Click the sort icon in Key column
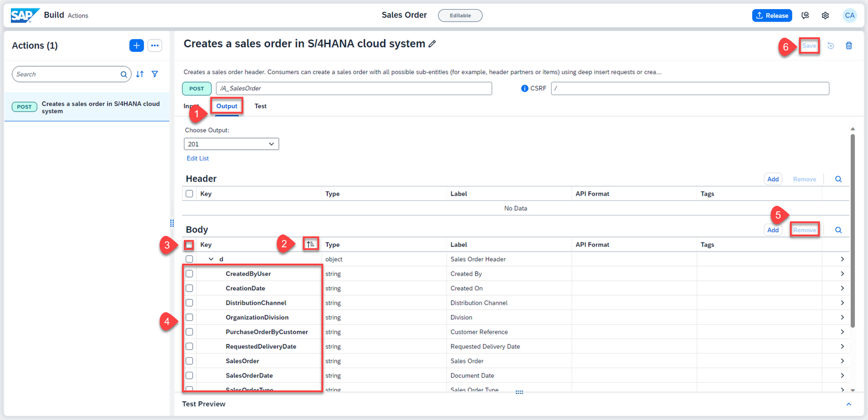Image resolution: width=868 pixels, height=420 pixels. point(310,244)
